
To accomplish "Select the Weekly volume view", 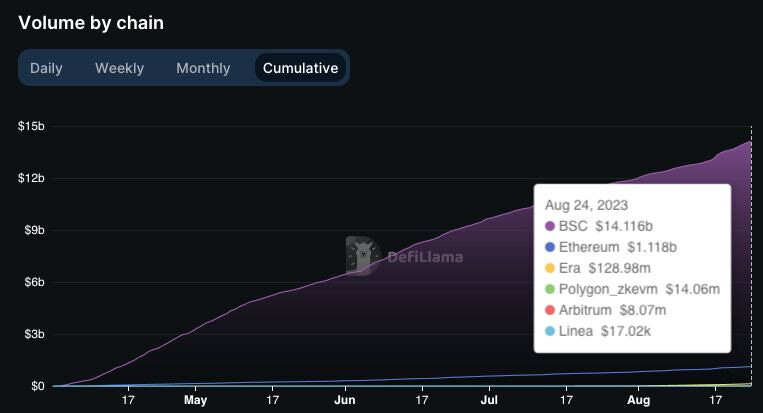I will click(119, 68).
